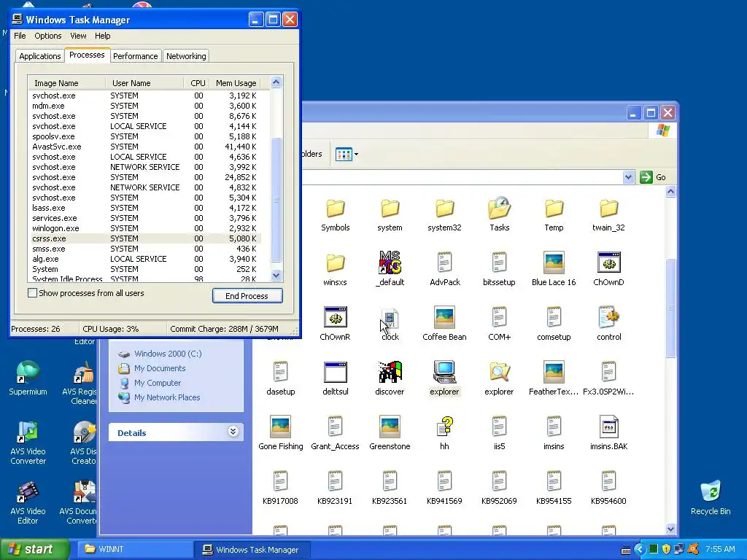Screen dimensions: 747x560
Task: Click the Go button in WINNT window
Action: (654, 177)
